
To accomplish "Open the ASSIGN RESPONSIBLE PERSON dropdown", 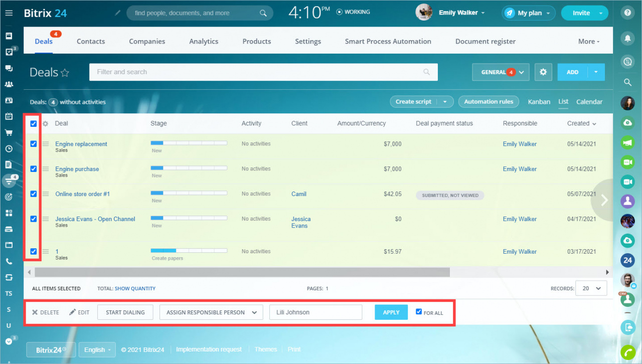I will [211, 312].
